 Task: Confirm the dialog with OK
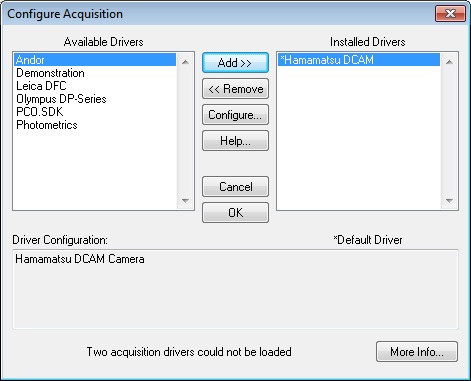235,213
